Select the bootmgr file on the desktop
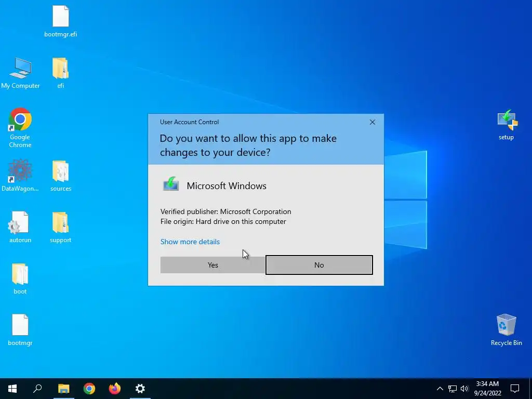The width and height of the screenshot is (532, 399). pyautogui.click(x=20, y=330)
